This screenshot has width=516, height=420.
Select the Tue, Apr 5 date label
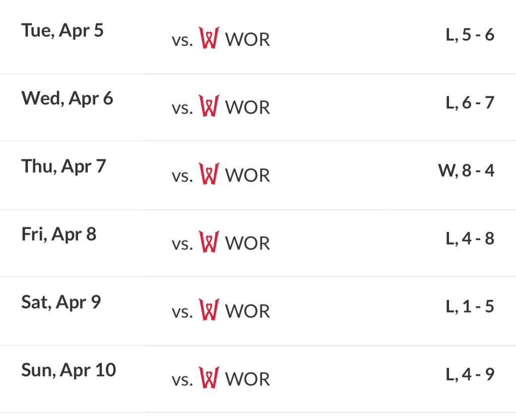[62, 30]
